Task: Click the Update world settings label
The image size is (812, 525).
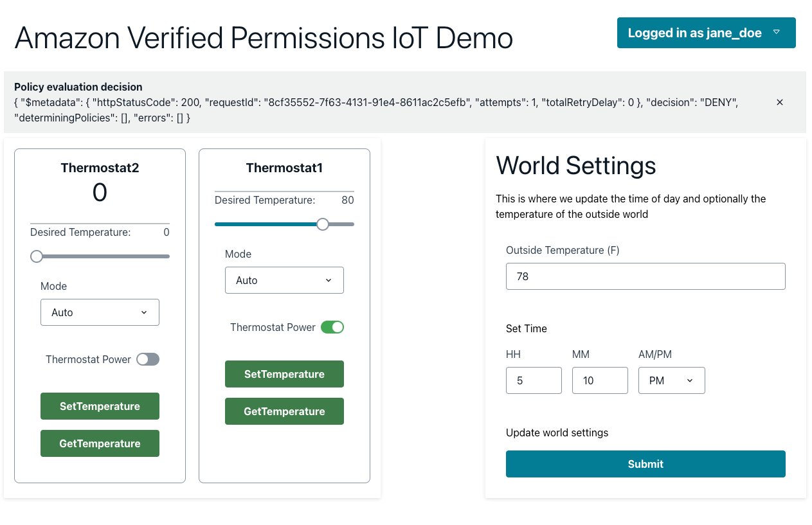Action: point(557,432)
